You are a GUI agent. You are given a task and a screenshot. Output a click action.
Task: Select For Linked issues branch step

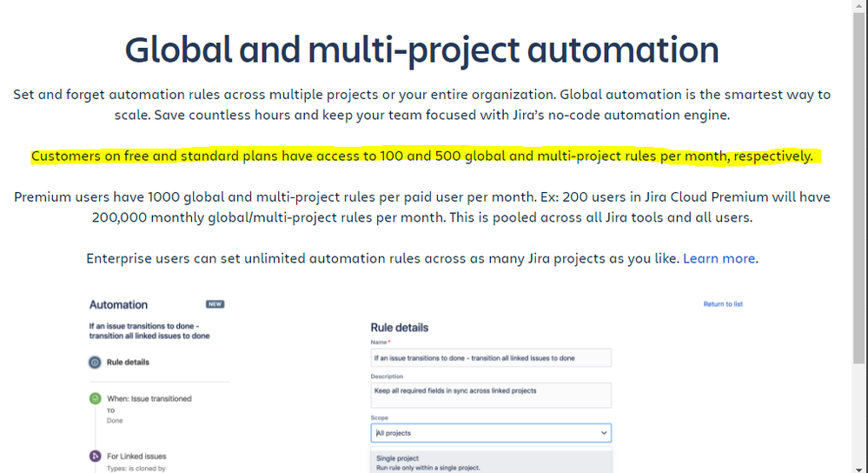point(136,456)
